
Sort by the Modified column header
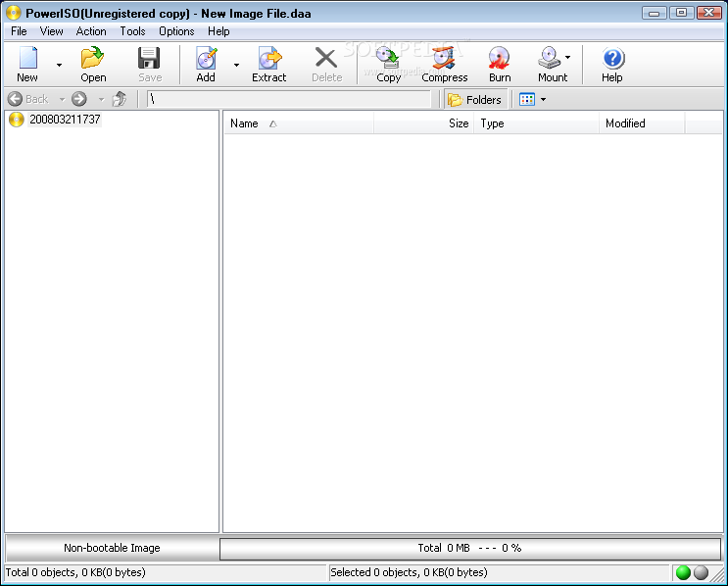(642, 123)
